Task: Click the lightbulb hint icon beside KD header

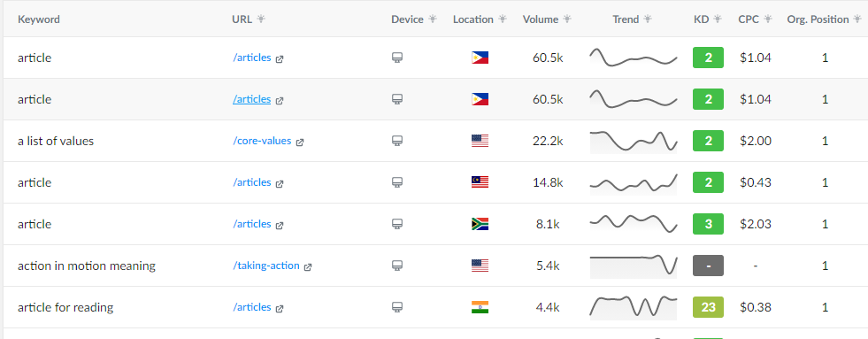Action: 718,19
